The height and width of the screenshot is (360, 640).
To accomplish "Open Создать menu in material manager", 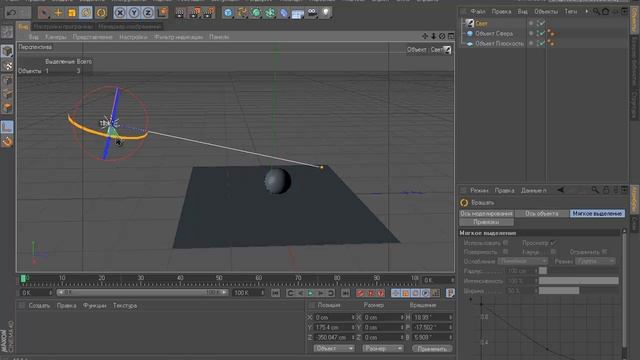I will point(39,305).
